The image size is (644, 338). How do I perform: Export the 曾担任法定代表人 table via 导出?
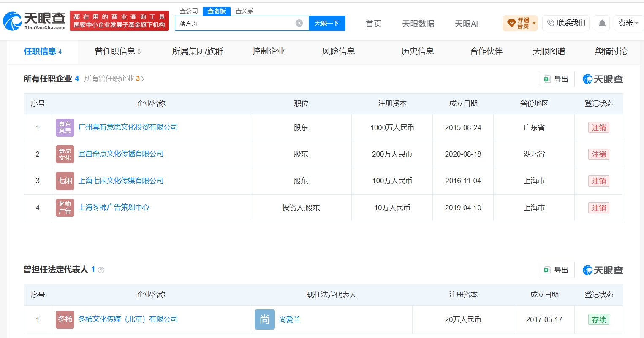pyautogui.click(x=556, y=270)
